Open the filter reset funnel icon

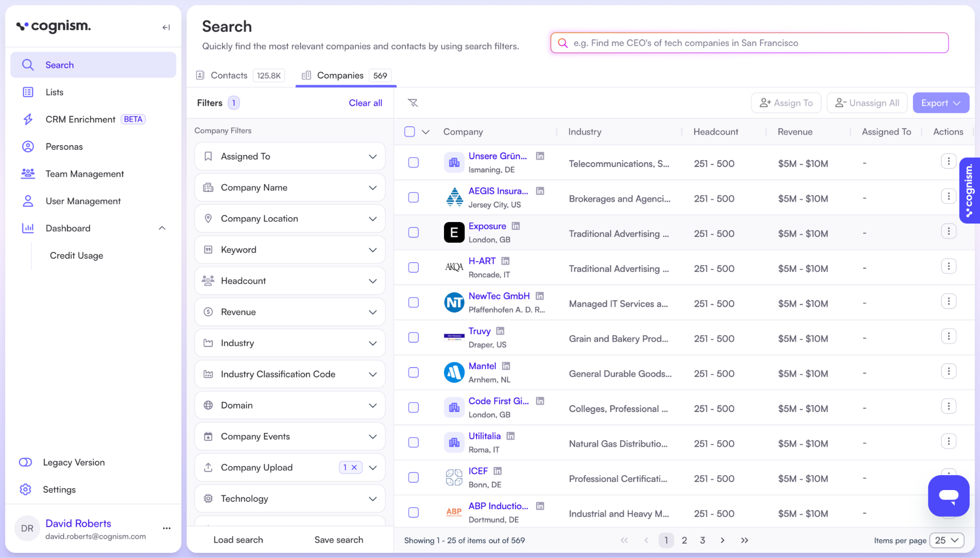(413, 103)
